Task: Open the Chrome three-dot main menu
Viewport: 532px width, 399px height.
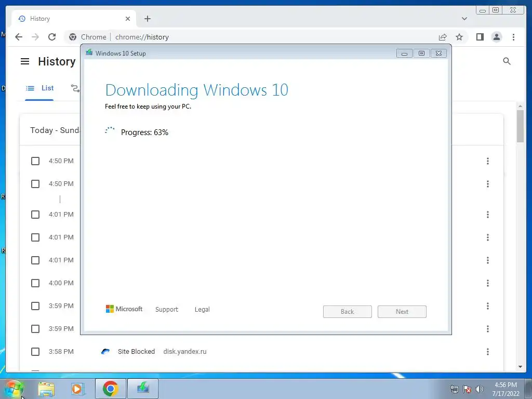Action: coord(513,37)
